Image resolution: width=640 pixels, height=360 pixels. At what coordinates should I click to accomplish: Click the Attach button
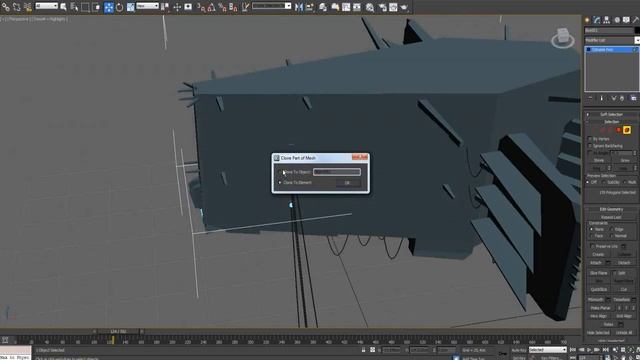tap(596, 263)
